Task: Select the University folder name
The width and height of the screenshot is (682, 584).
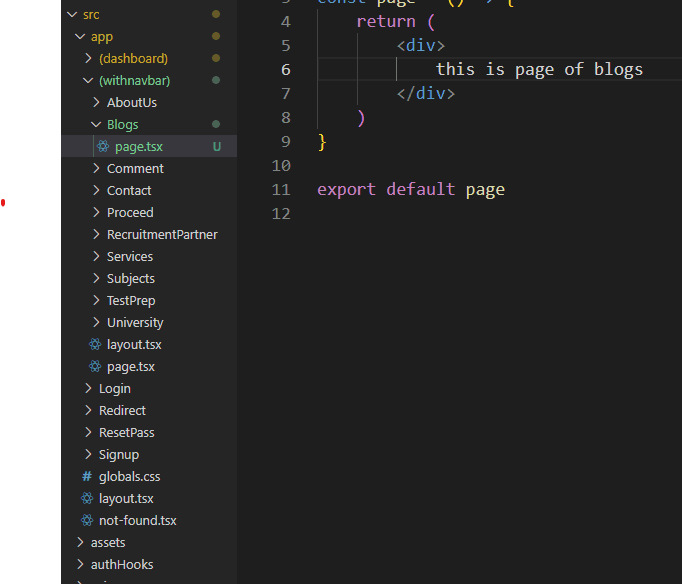Action: pyautogui.click(x=135, y=323)
